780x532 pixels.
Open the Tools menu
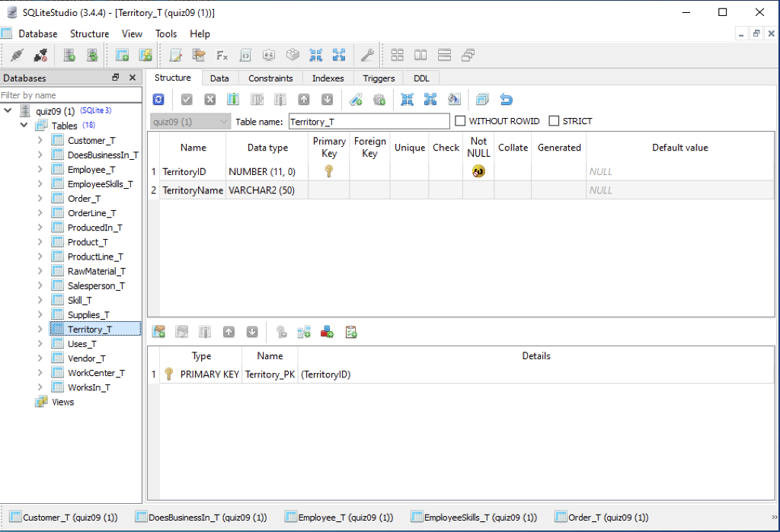[x=166, y=33]
